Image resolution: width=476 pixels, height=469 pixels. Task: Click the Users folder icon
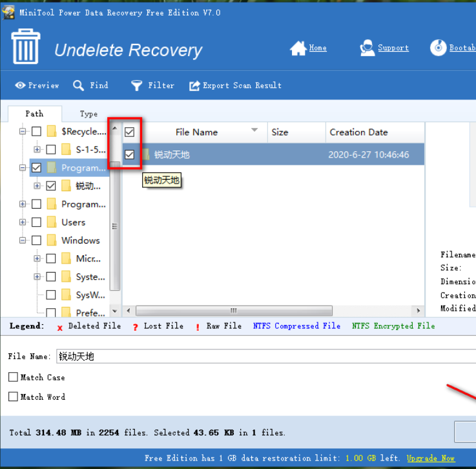(52, 222)
